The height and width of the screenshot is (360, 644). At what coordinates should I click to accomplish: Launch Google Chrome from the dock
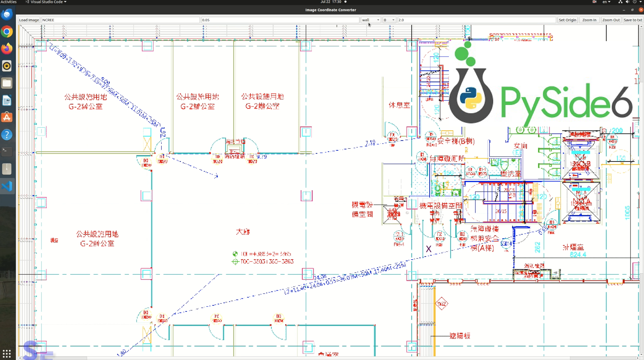click(7, 32)
